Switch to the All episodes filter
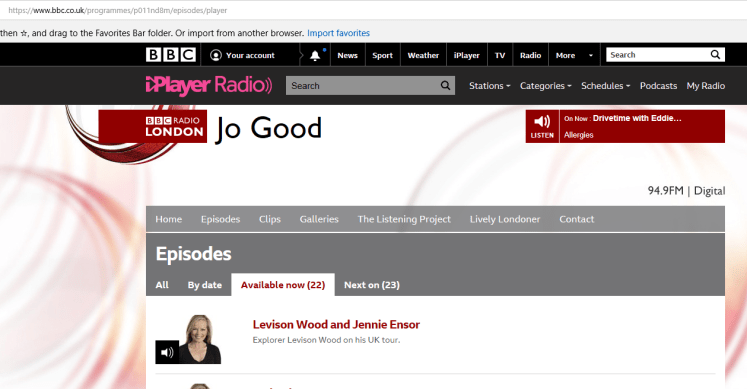The width and height of the screenshot is (747, 389). point(162,285)
